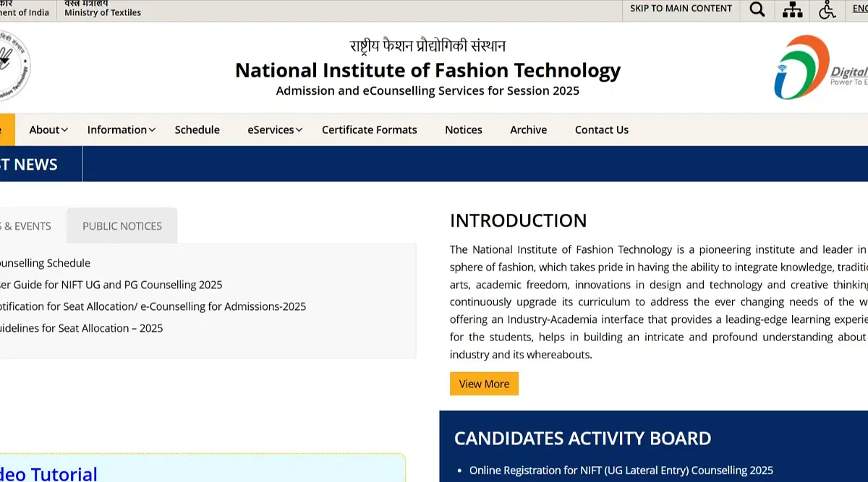This screenshot has height=482, width=868.
Task: Expand the eServices menu dropdown
Action: click(275, 130)
